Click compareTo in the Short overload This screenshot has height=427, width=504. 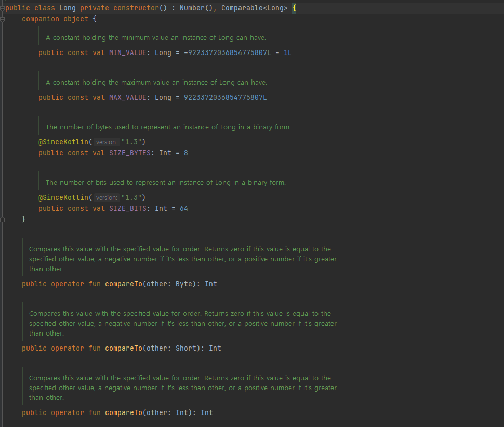point(124,348)
